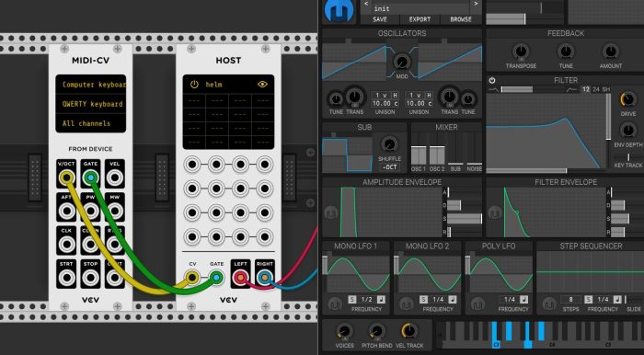Toggle the HOST plugin power icon
The width and height of the screenshot is (644, 355).
pos(194,85)
